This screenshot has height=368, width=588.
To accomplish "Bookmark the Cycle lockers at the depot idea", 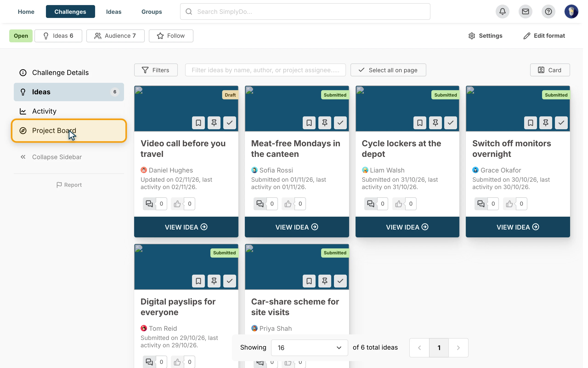I will coord(420,123).
